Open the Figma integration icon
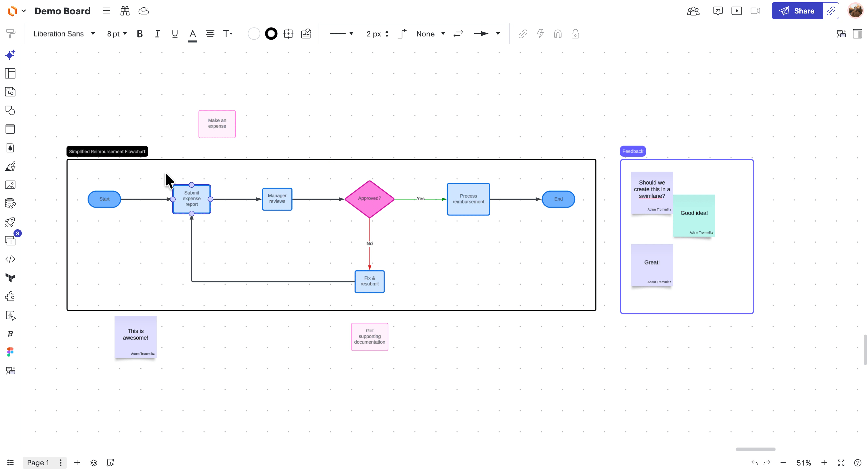 (10, 352)
